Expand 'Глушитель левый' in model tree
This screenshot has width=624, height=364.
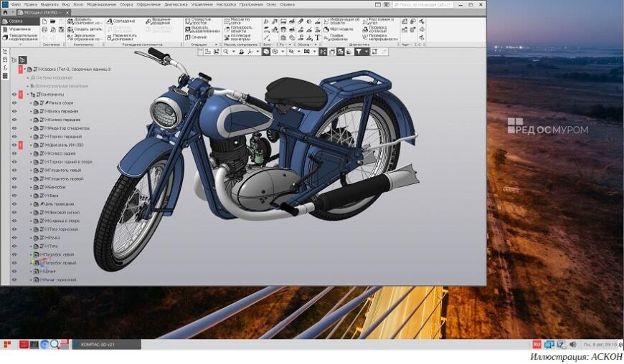tap(31, 171)
